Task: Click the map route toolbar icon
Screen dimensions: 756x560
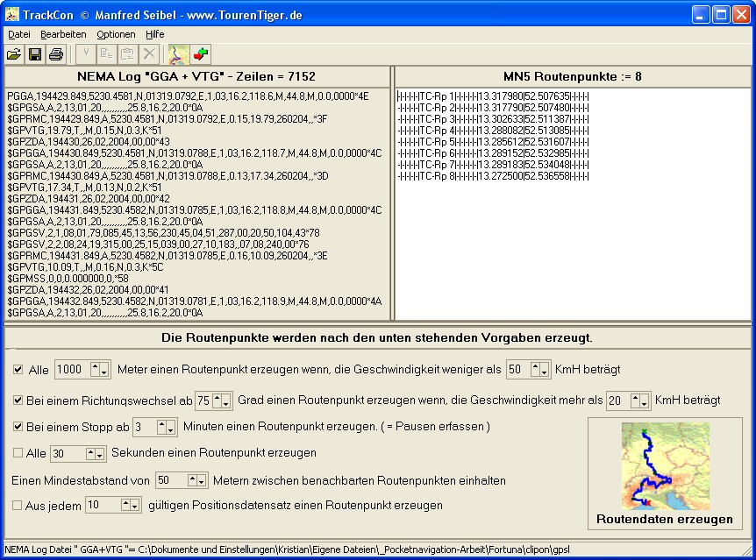Action: [x=178, y=54]
